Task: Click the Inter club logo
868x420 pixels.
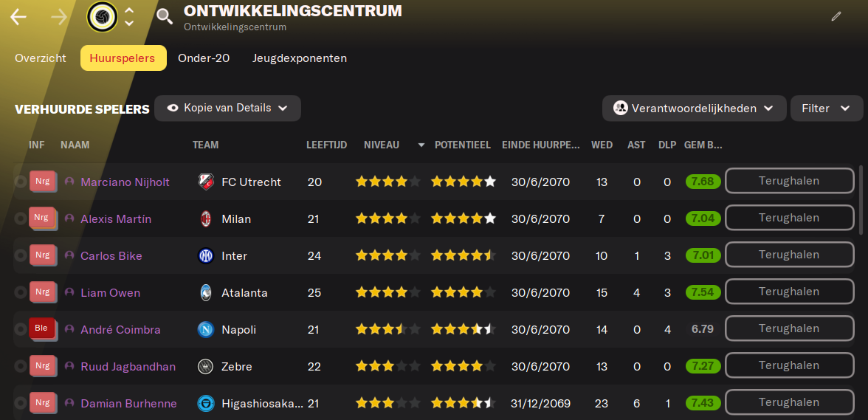Action: click(x=205, y=255)
